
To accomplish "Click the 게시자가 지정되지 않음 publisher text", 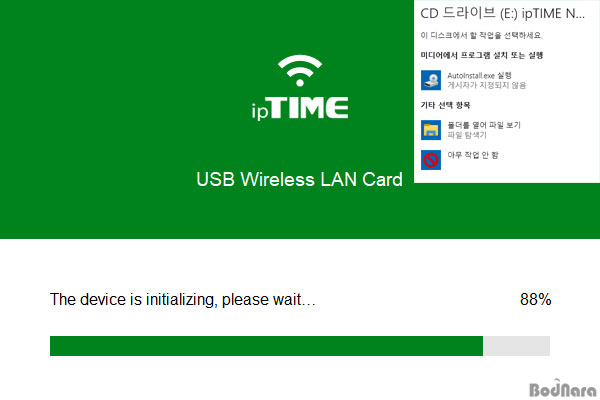I will pyautogui.click(x=487, y=85).
